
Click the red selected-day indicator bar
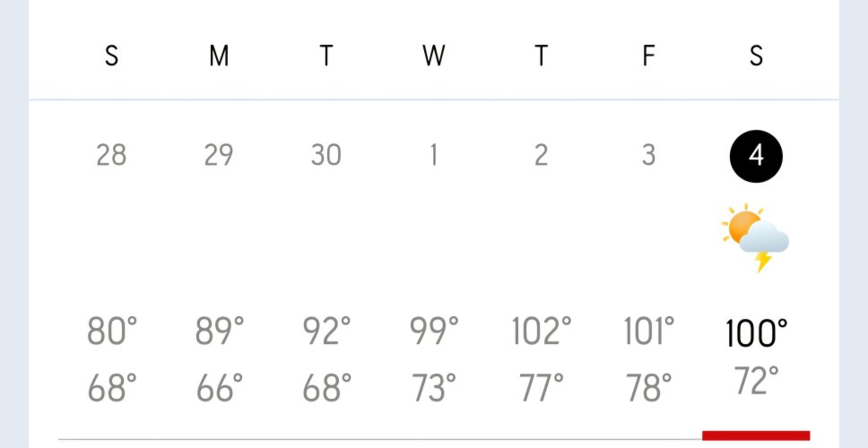756,435
